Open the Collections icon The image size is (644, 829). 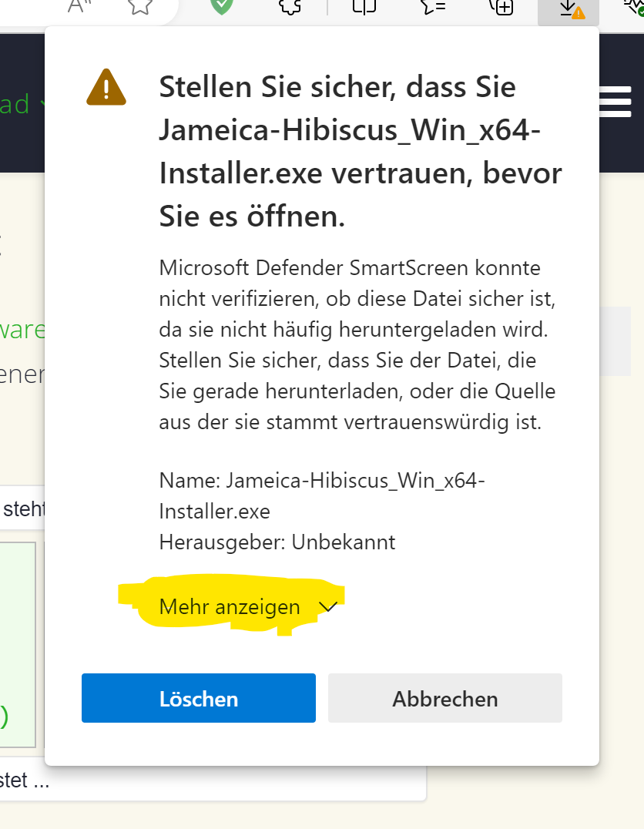point(501,6)
